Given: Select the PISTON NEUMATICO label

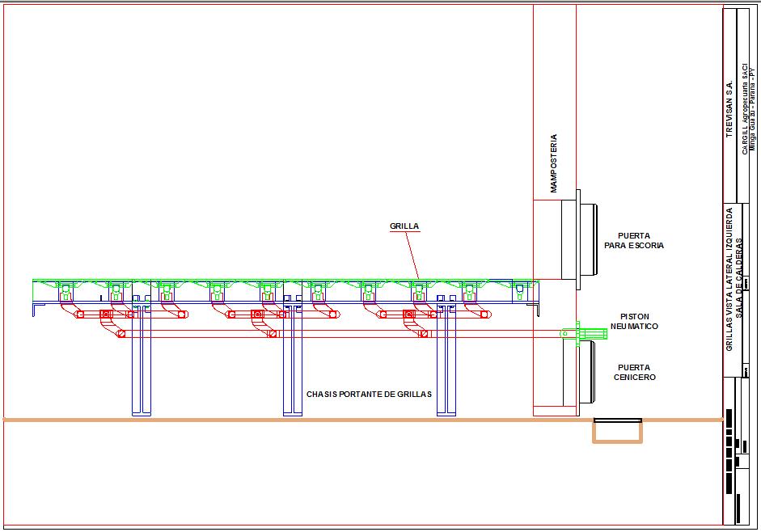Looking at the screenshot, I should coord(634,321).
